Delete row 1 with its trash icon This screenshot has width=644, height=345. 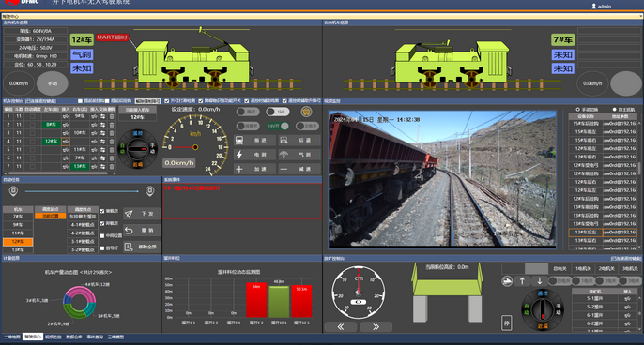(112, 116)
